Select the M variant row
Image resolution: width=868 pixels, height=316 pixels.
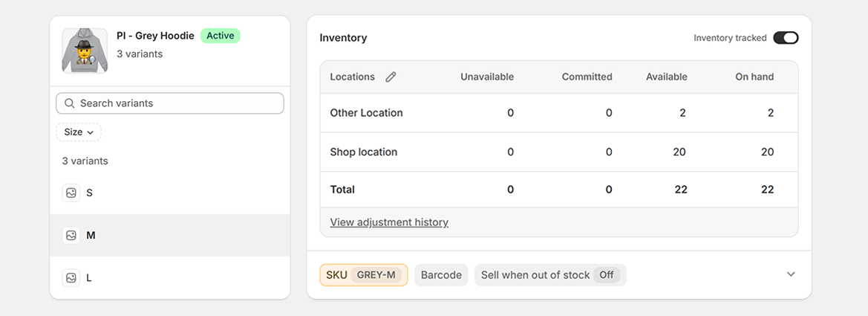point(170,235)
